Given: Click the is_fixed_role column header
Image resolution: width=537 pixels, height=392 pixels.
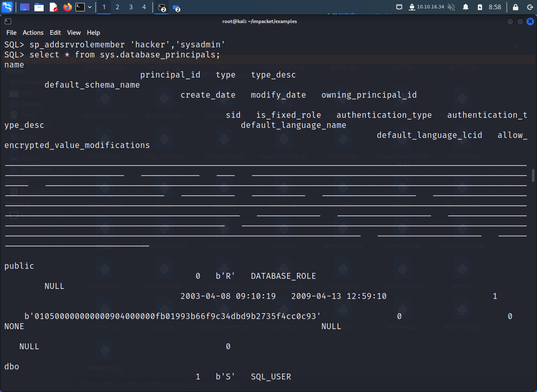Looking at the screenshot, I should 289,115.
